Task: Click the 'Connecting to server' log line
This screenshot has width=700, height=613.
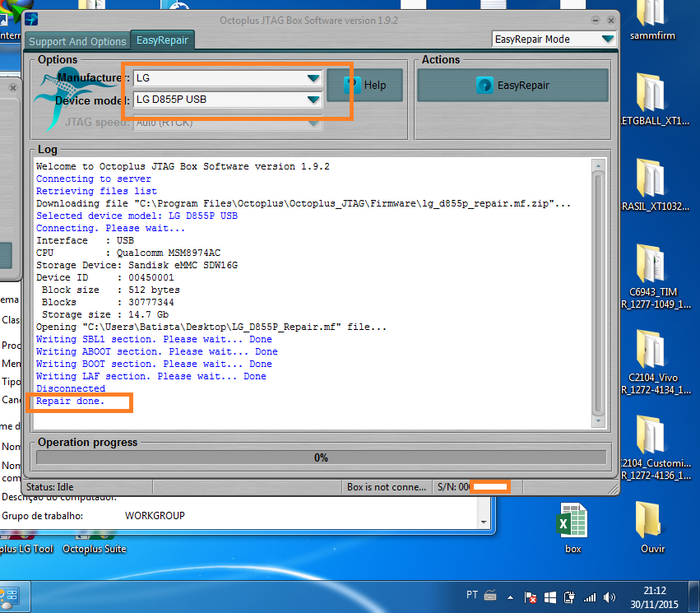Action: click(94, 179)
